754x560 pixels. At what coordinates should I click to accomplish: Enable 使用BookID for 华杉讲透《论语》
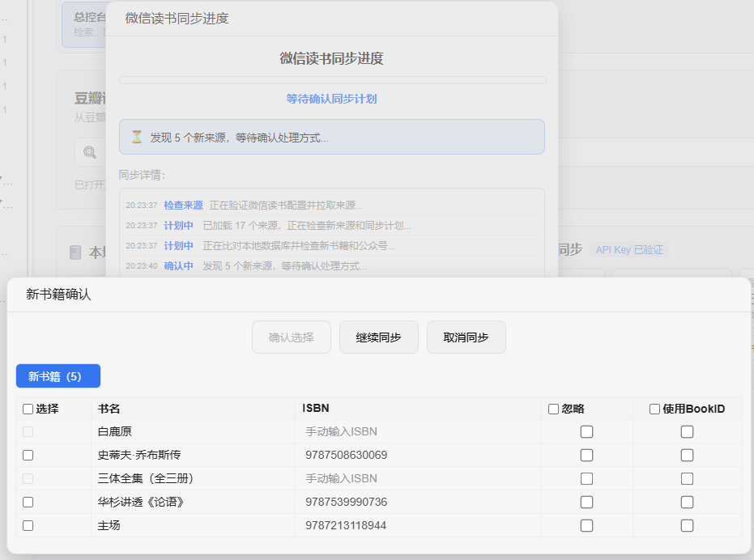tap(687, 503)
